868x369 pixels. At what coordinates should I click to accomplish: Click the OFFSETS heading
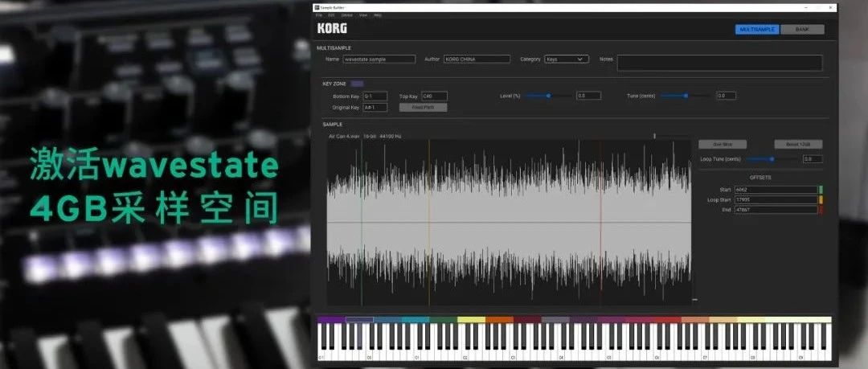click(759, 178)
